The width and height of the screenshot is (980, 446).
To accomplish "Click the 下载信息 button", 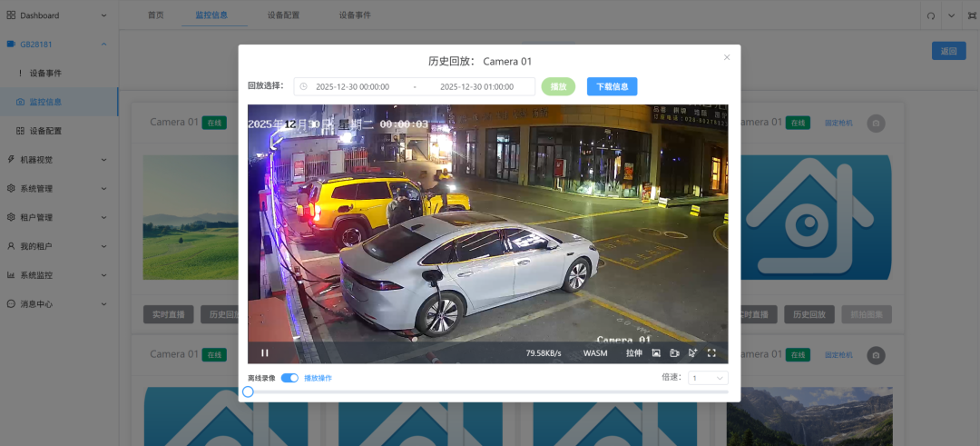I will [x=612, y=86].
